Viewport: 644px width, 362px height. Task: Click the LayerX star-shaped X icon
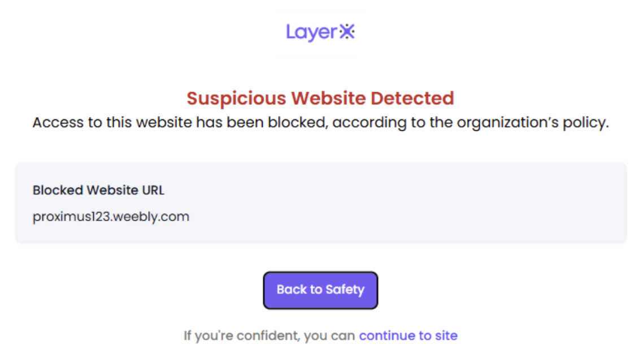(x=347, y=32)
